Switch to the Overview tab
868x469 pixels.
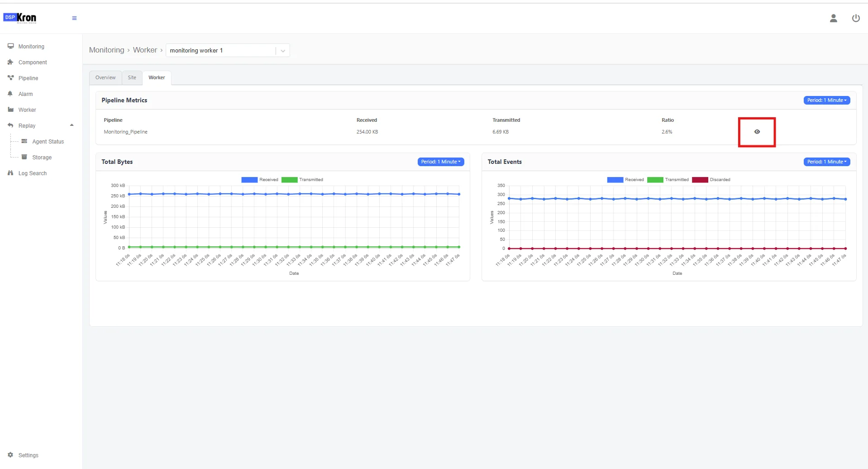click(105, 77)
